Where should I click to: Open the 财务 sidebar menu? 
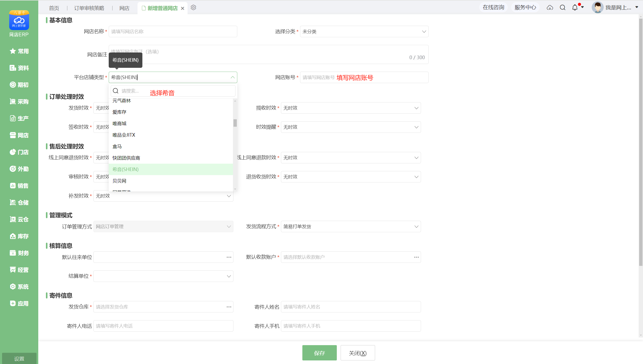click(x=19, y=253)
